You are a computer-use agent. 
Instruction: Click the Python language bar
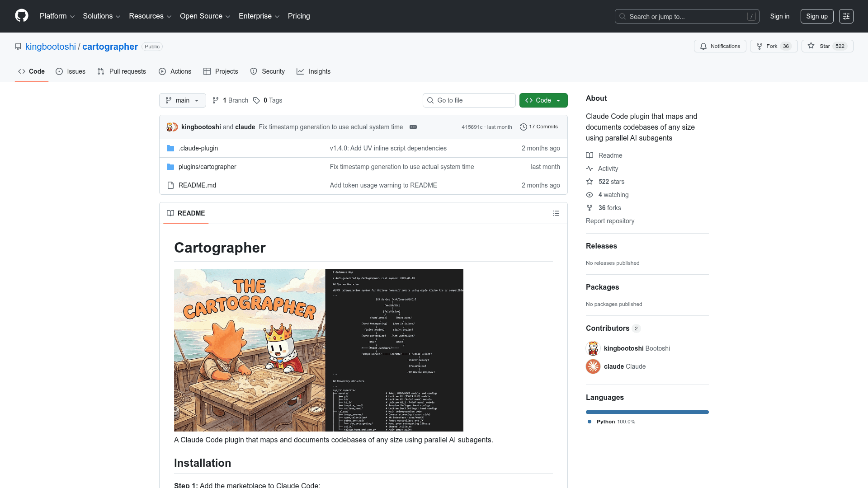pyautogui.click(x=647, y=412)
